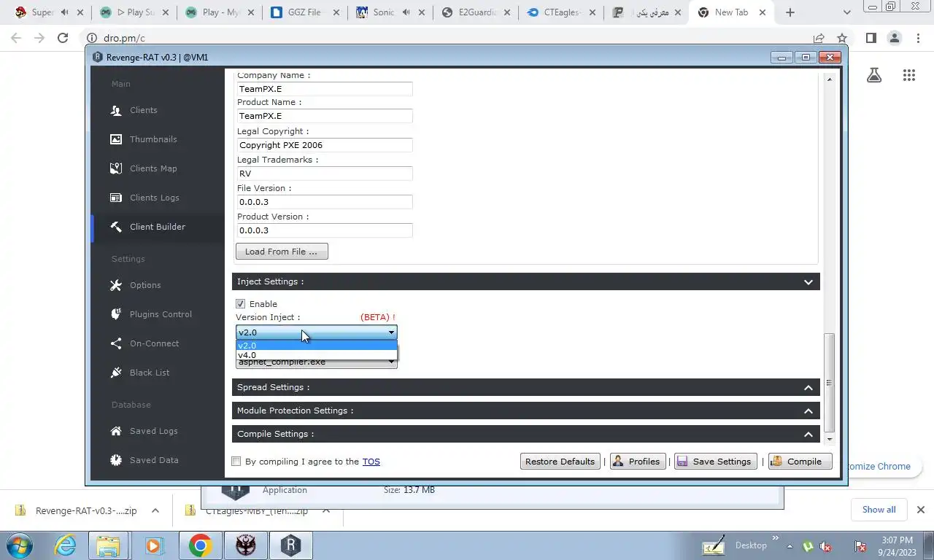Click the taskbar clock 3:07 PM

(x=897, y=540)
